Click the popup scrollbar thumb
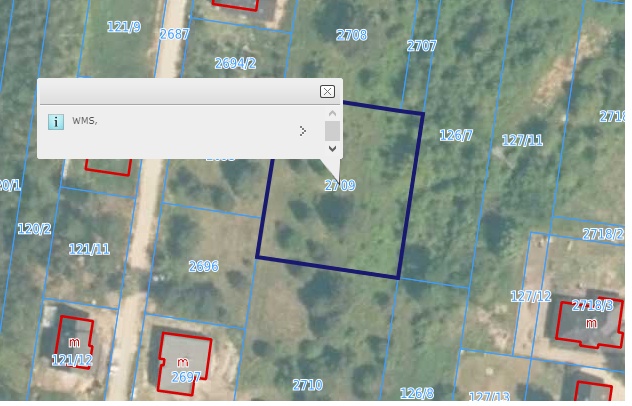Image resolution: width=632 pixels, height=406 pixels. 332,131
